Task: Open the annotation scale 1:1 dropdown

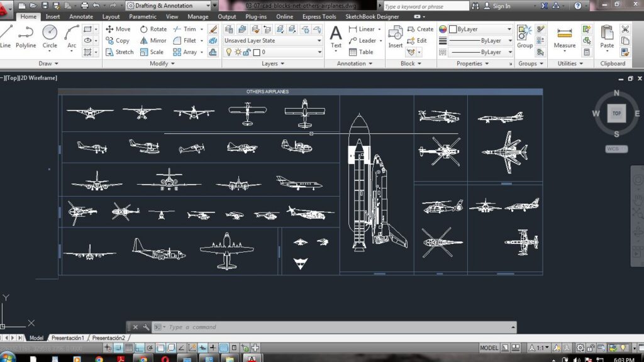Action: [x=540, y=348]
